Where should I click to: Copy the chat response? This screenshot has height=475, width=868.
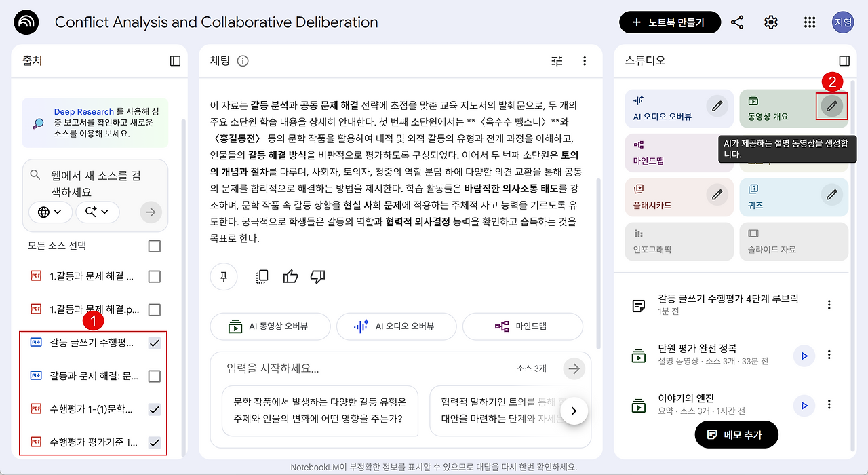click(x=262, y=276)
